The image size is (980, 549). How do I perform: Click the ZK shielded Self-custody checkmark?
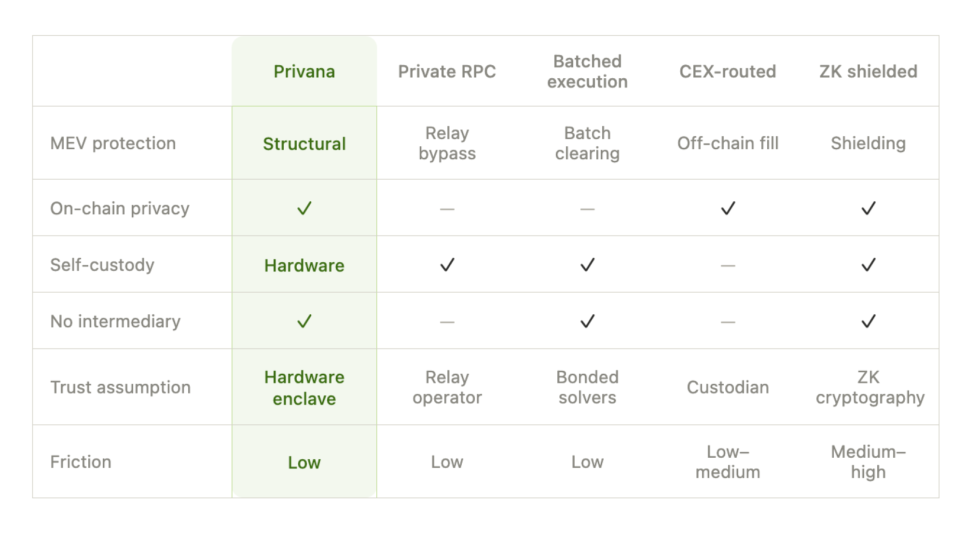tap(868, 265)
